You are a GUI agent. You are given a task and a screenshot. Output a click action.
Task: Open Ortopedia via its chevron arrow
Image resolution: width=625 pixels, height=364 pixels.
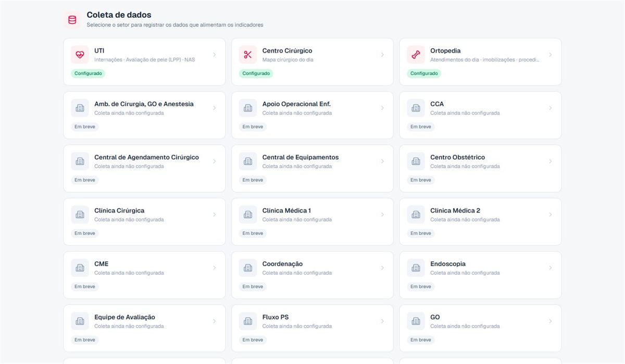551,55
